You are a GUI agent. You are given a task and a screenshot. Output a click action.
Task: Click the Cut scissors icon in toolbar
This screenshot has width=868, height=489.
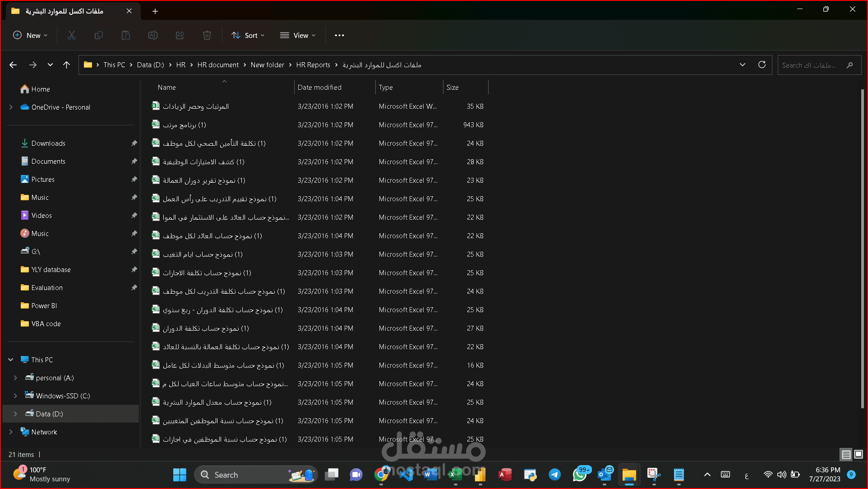tap(72, 35)
